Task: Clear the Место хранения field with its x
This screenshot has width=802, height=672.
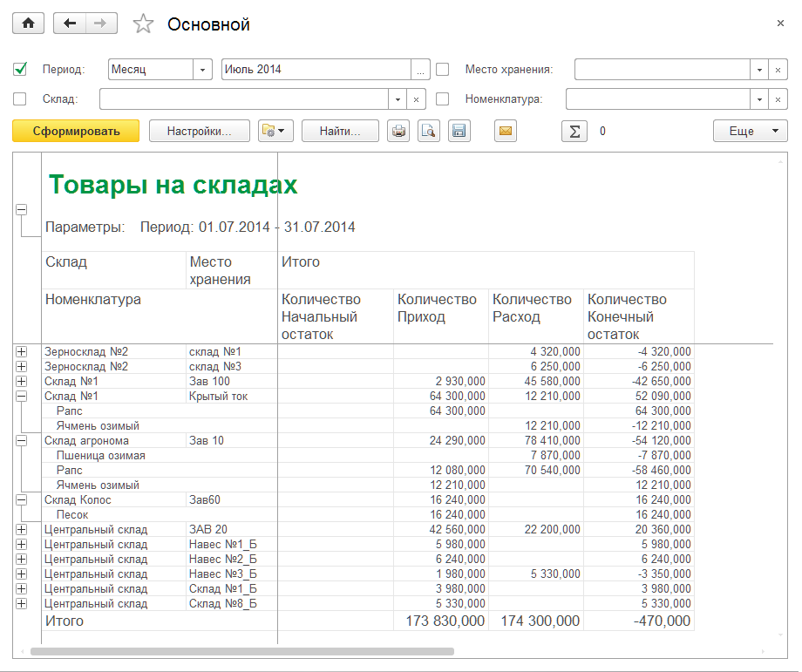Action: tap(778, 70)
